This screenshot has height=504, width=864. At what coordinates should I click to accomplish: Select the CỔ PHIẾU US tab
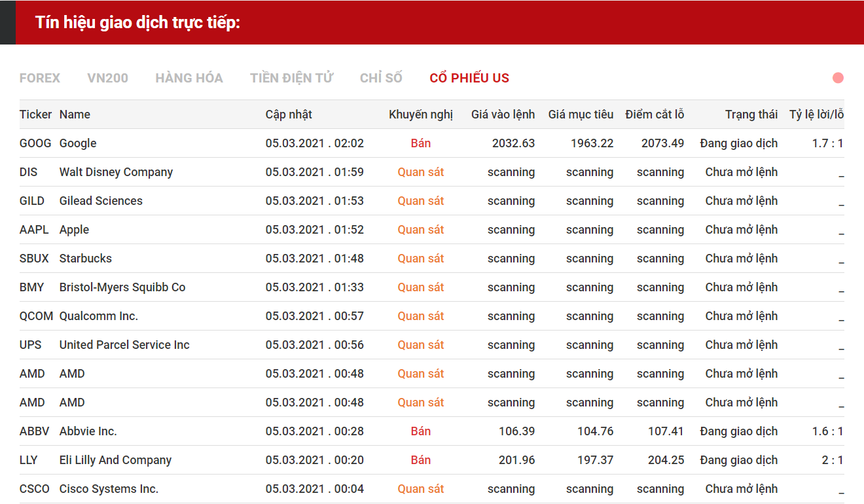click(469, 78)
